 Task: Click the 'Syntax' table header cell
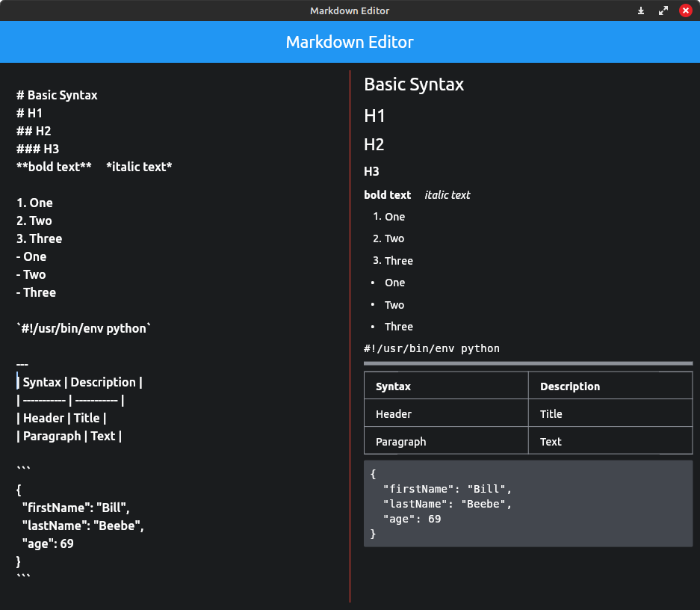447,386
